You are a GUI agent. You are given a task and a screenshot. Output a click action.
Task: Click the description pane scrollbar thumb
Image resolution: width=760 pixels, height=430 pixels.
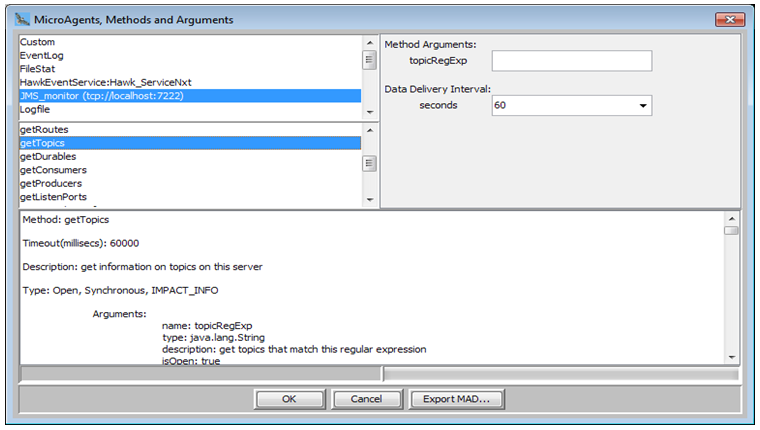[731, 231]
